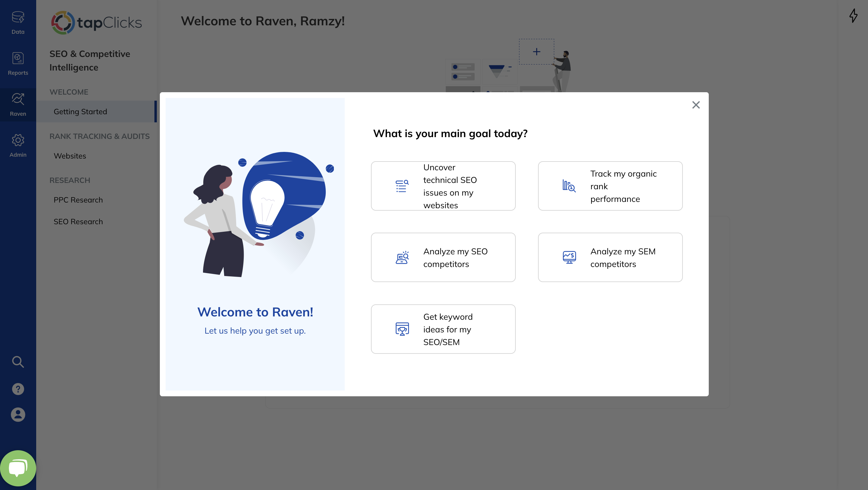The height and width of the screenshot is (490, 868).
Task: Click the "RANK TRACKING & AUDITS" heading
Action: (100, 137)
